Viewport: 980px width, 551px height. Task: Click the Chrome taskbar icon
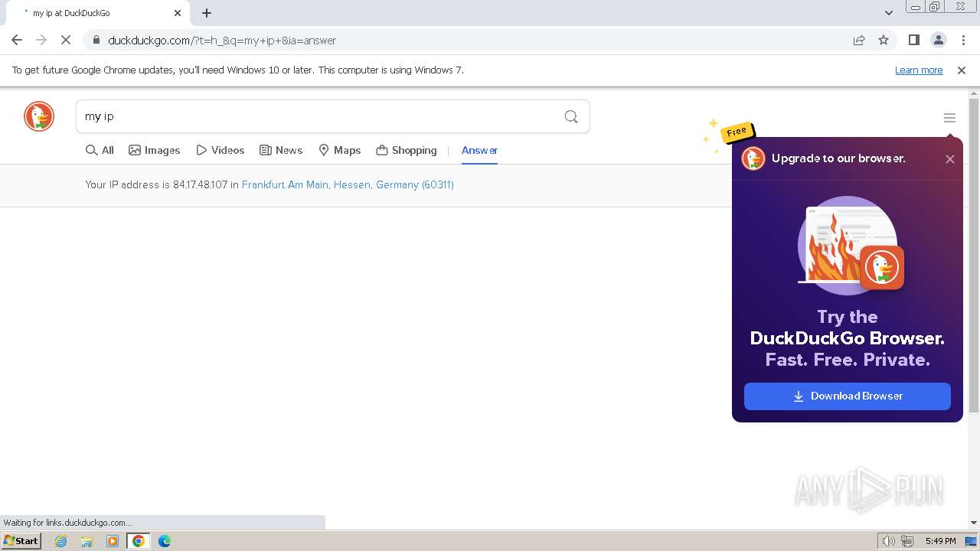(x=139, y=541)
